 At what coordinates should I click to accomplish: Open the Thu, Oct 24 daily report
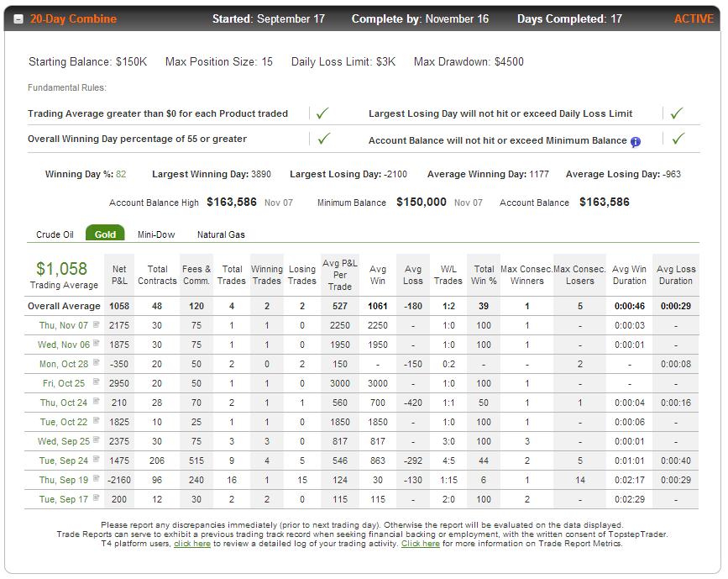(x=64, y=403)
